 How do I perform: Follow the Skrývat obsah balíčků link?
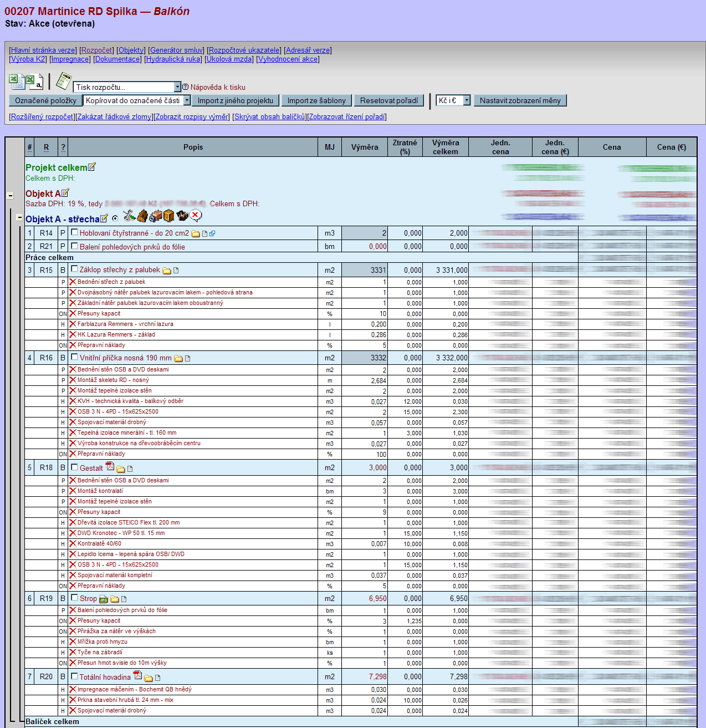[270, 117]
